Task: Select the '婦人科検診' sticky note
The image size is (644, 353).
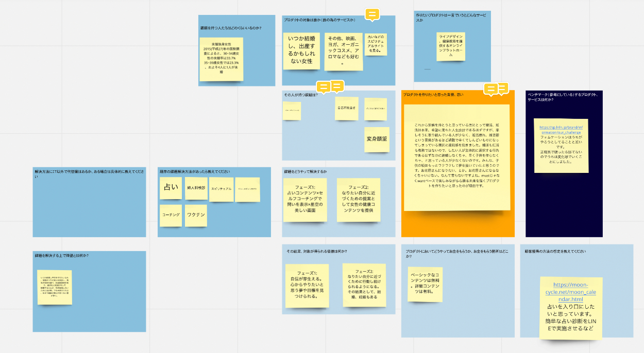Action: point(196,188)
